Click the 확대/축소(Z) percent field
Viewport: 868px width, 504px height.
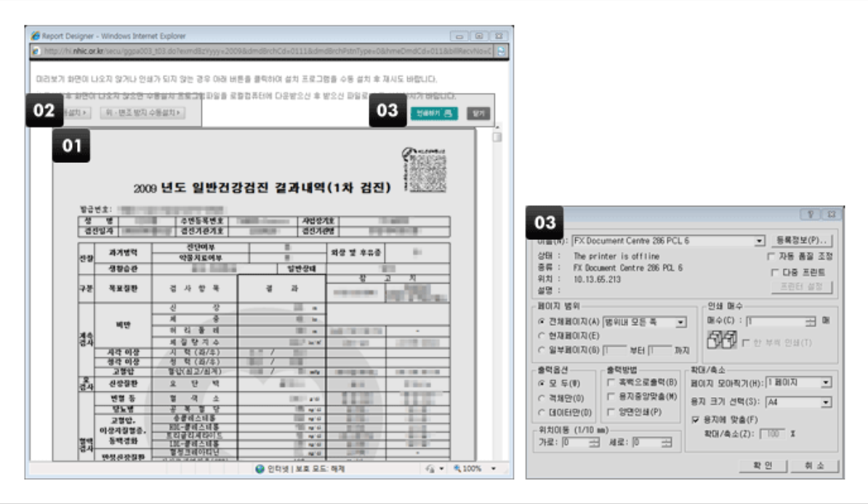[772, 433]
